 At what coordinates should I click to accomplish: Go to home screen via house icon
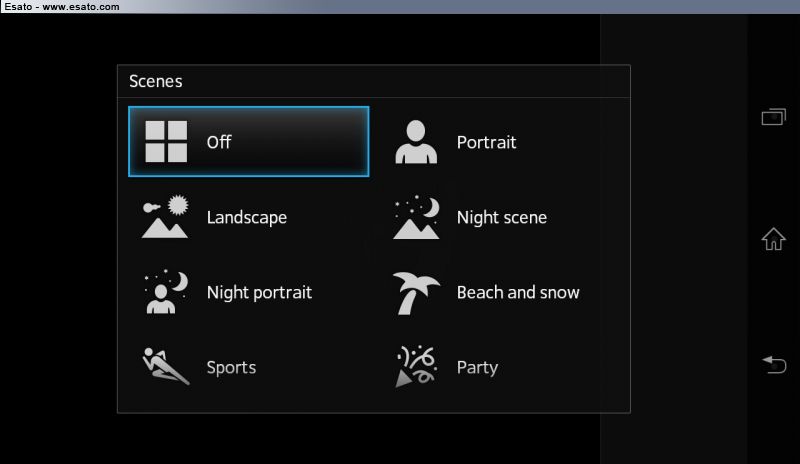coord(773,239)
